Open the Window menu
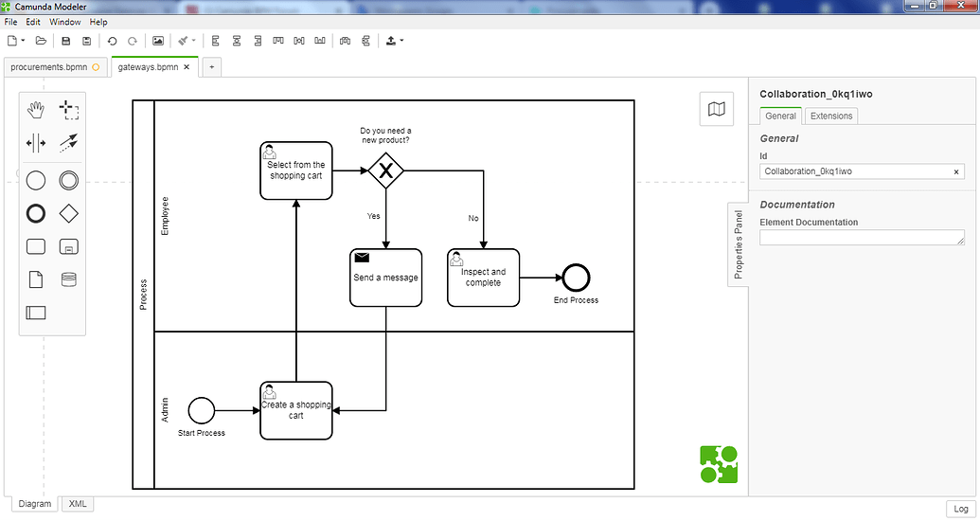Image resolution: width=980 pixels, height=521 pixels. (x=65, y=22)
